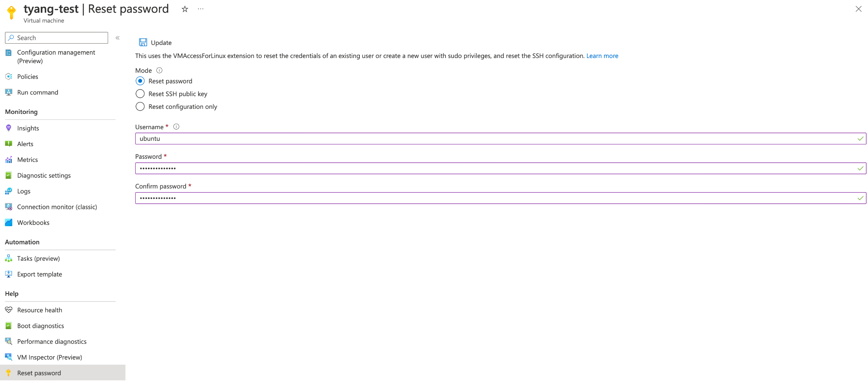Select the Reset SSH public key mode

[140, 94]
